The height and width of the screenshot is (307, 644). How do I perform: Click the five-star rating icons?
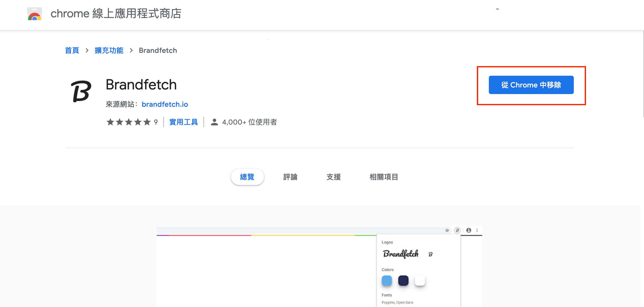(129, 122)
